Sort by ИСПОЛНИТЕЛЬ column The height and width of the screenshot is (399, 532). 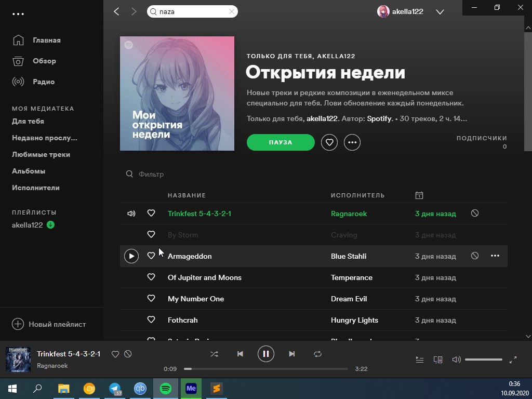coord(357,195)
